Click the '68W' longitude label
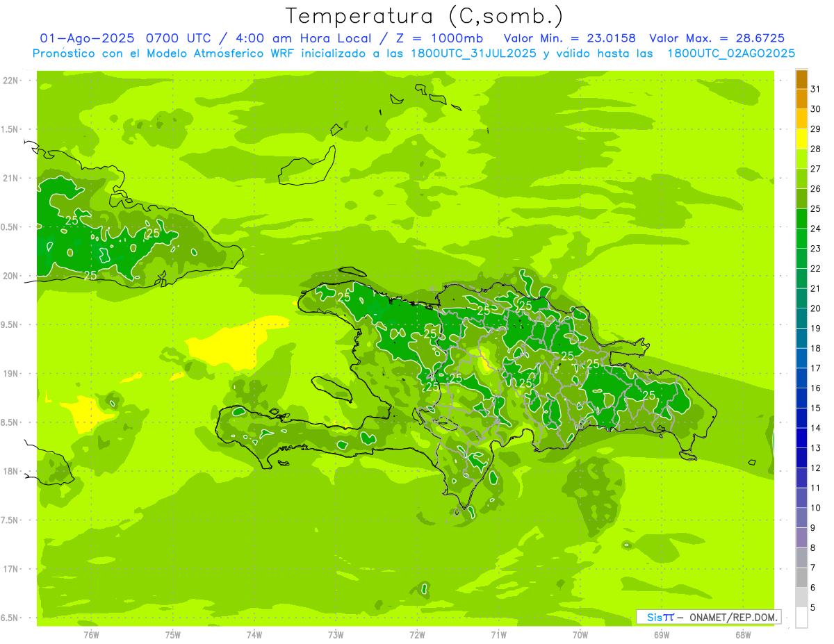 tap(743, 635)
